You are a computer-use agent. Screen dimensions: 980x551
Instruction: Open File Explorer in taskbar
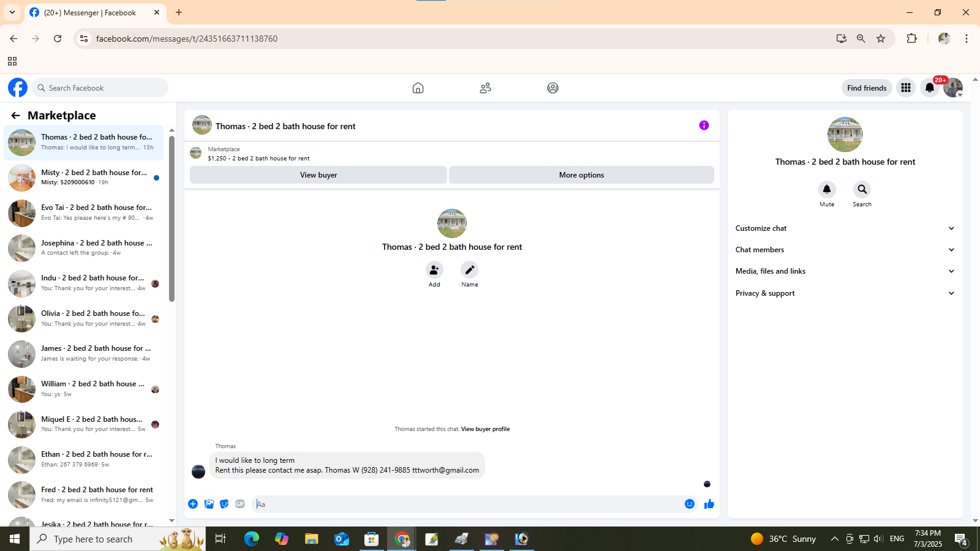pyautogui.click(x=312, y=539)
